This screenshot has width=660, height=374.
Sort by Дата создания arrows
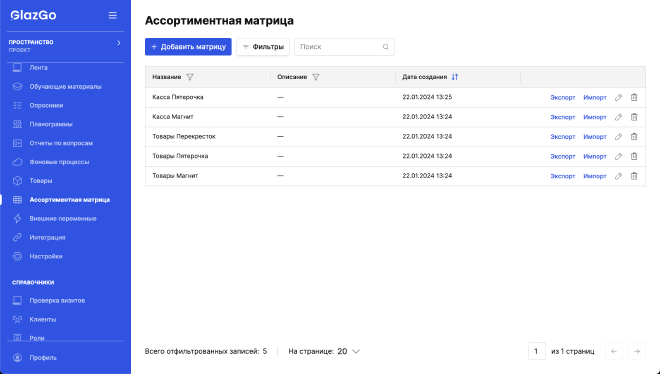[x=455, y=77]
